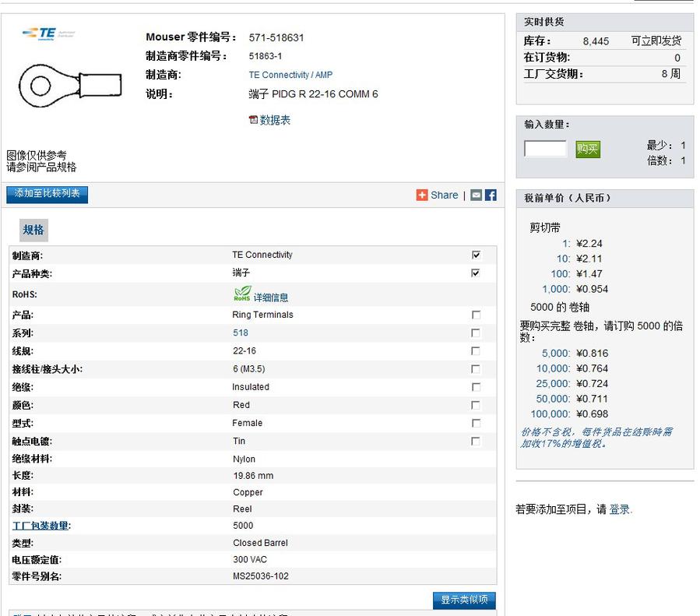This screenshot has height=616, width=700.
Task: Select the Red color checkbox
Action: 476,405
